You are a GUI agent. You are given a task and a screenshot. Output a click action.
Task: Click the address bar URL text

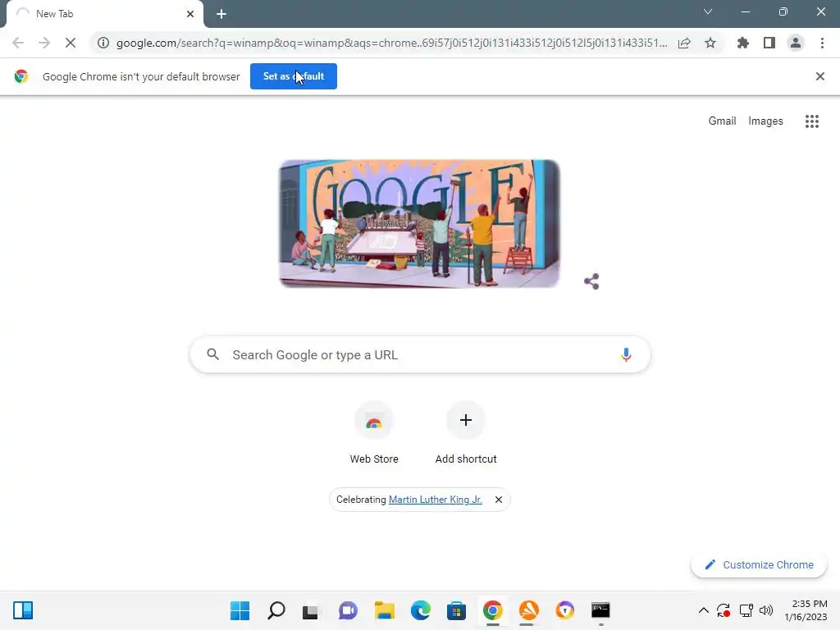391,43
